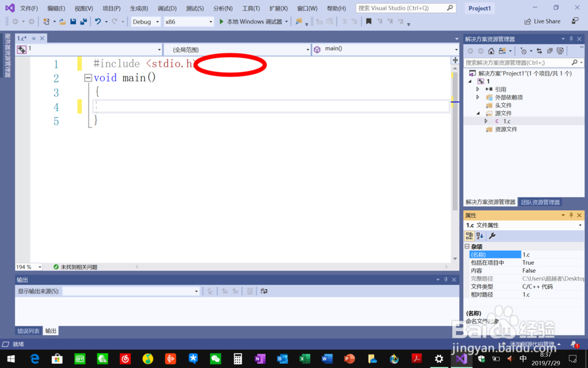This screenshot has width=588, height=368.
Task: Open the feedback icon beside Live Share
Action: (575, 21)
